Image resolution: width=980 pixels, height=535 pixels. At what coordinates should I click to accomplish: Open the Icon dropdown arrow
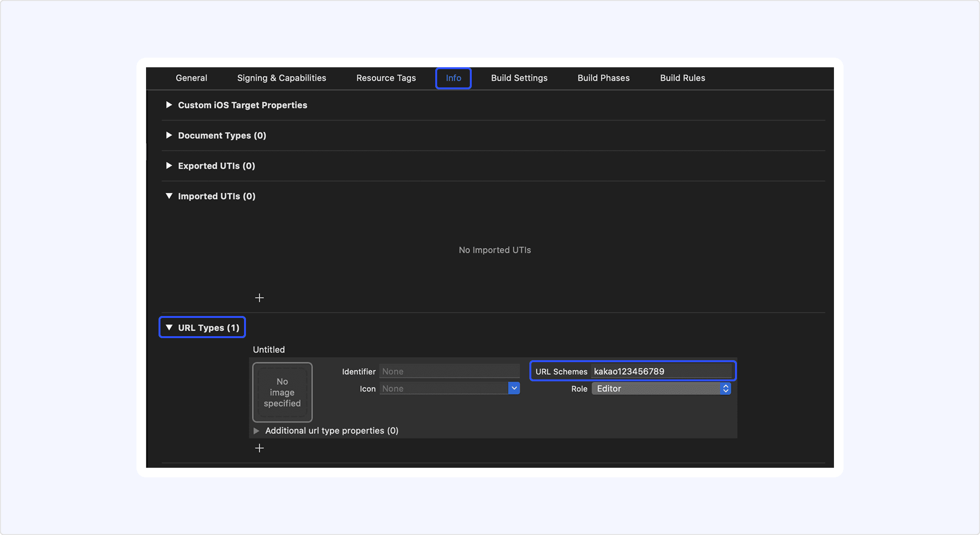tap(514, 389)
